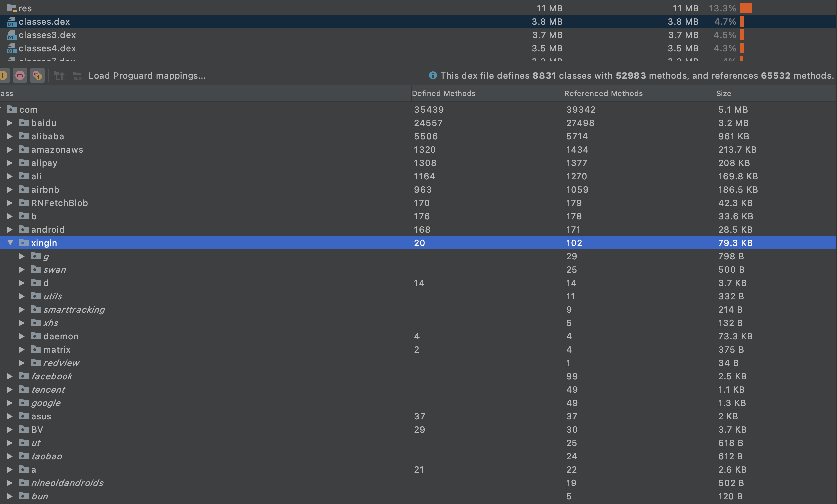Click the deobfuscate names a.b icon
The image size is (837, 504).
[77, 75]
